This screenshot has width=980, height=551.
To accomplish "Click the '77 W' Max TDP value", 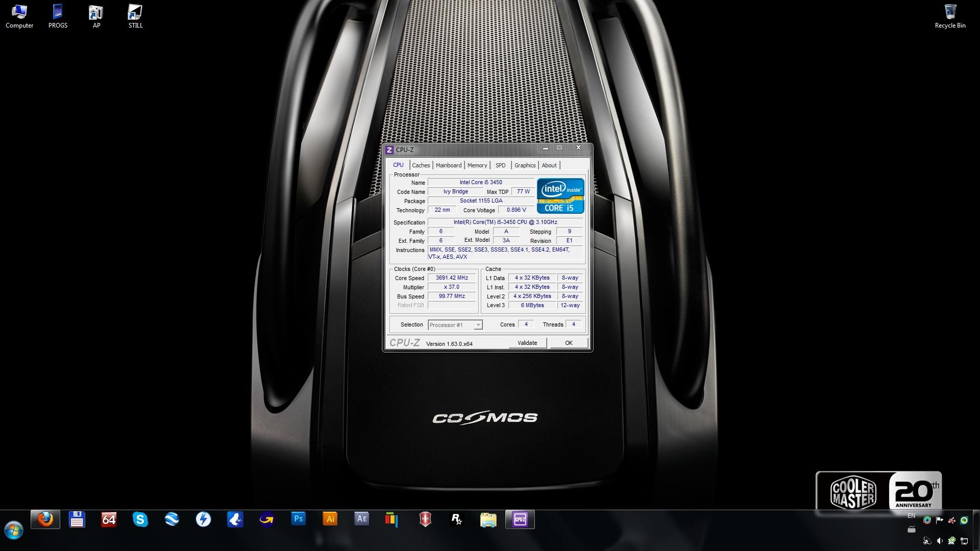I will point(523,191).
